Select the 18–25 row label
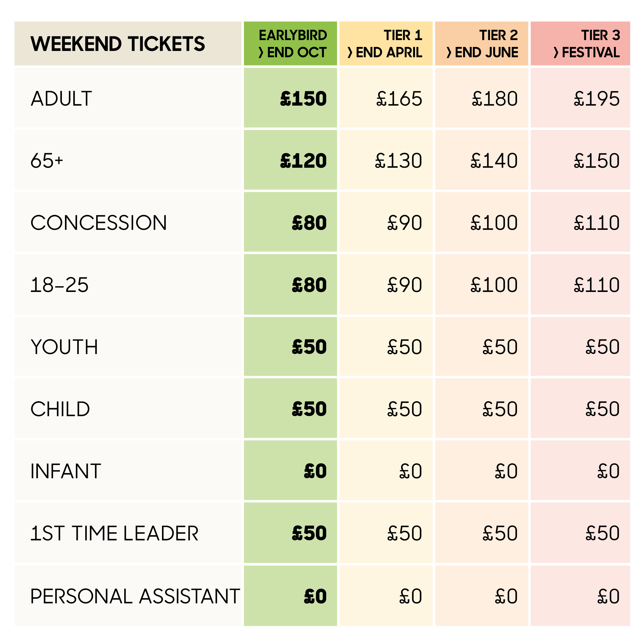644x644 pixels. (59, 285)
